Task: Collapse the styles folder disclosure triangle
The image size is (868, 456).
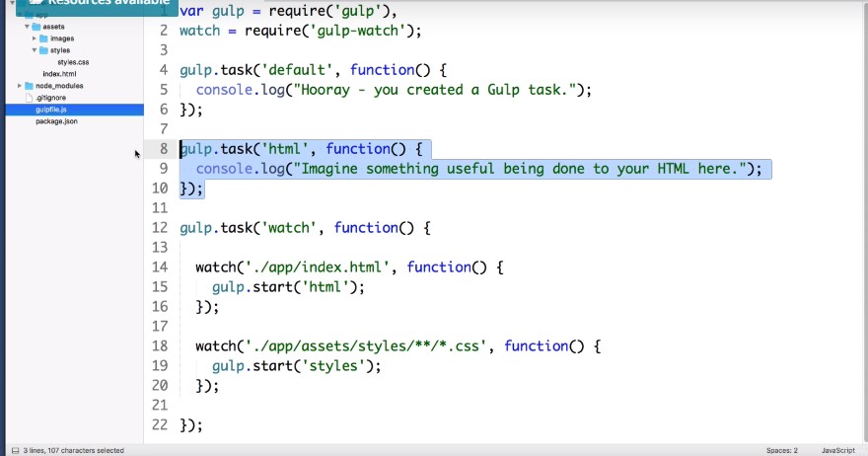Action: (35, 50)
